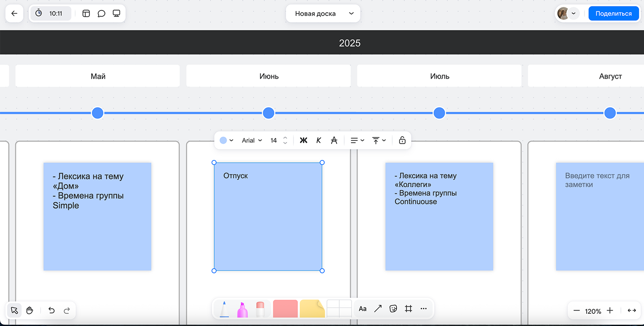644x326 pixels.
Task: Insert a table grid
Action: point(339,309)
